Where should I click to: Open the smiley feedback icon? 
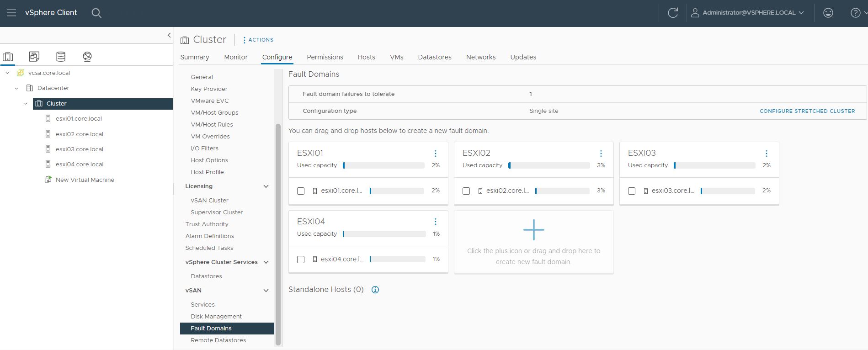pyautogui.click(x=828, y=13)
